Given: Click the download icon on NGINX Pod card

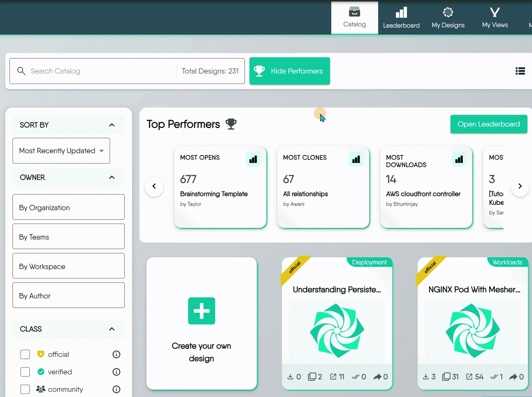Looking at the screenshot, I should (426, 376).
